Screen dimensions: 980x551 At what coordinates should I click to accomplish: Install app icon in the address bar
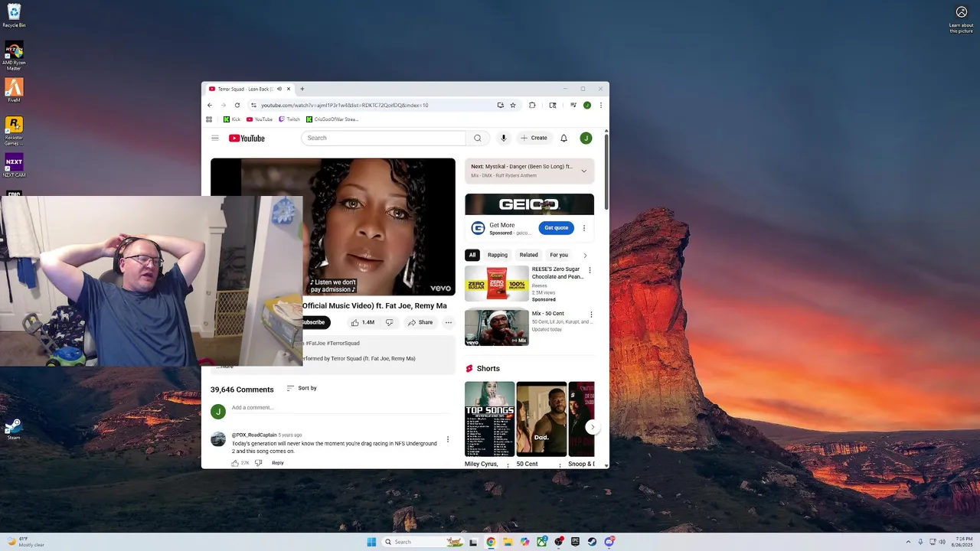coord(500,106)
